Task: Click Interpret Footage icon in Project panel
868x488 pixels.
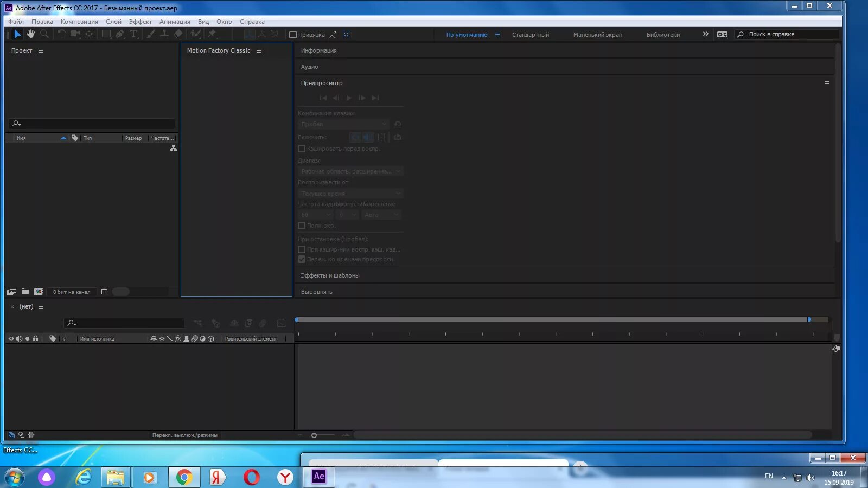Action: pyautogui.click(x=12, y=292)
